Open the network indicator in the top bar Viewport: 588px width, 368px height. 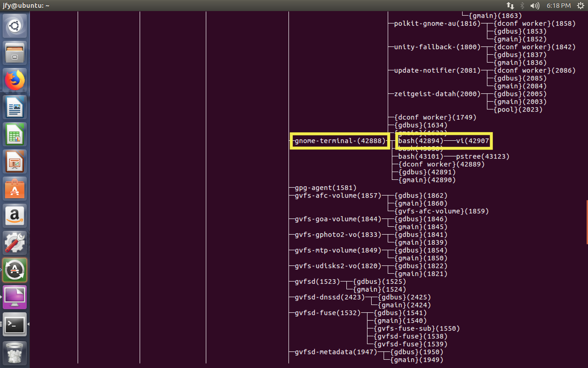coord(510,5)
